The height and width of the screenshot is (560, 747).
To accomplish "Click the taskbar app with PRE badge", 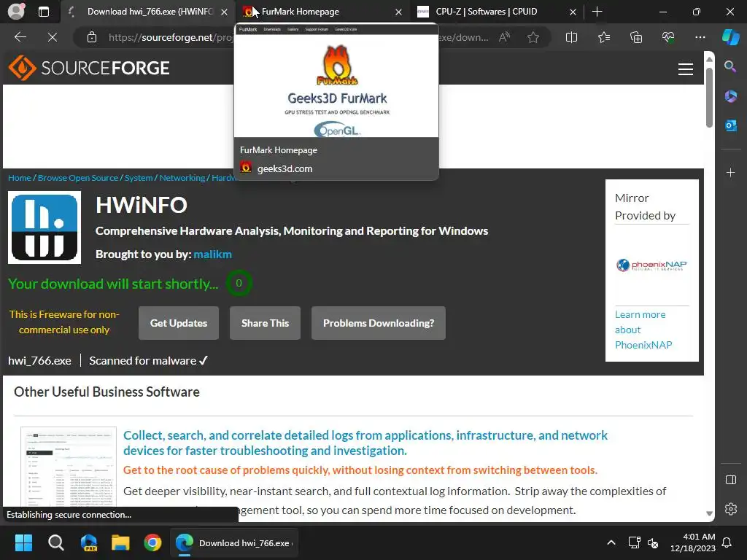I will pos(88,542).
